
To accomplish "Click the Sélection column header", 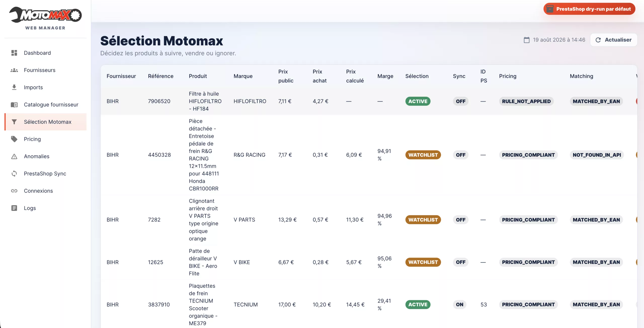I will click(417, 76).
